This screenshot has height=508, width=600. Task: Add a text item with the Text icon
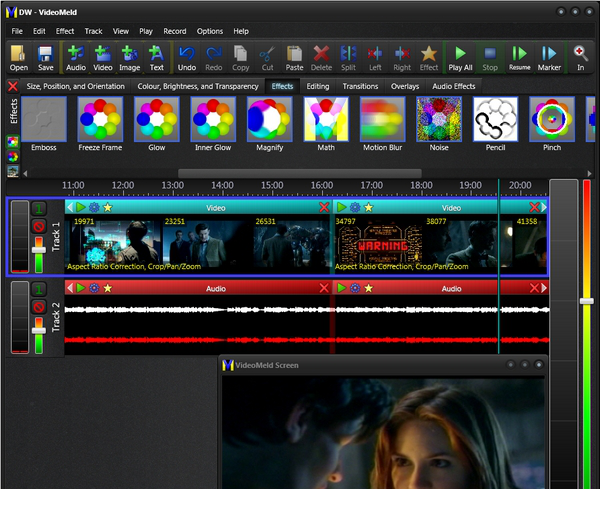click(157, 58)
